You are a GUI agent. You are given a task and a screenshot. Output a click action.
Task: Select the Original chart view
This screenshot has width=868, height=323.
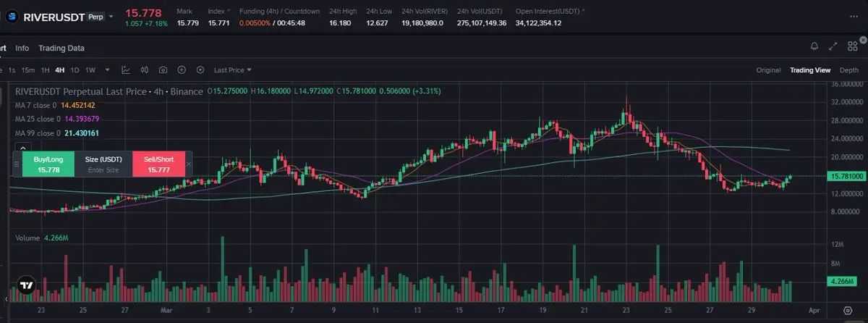768,70
